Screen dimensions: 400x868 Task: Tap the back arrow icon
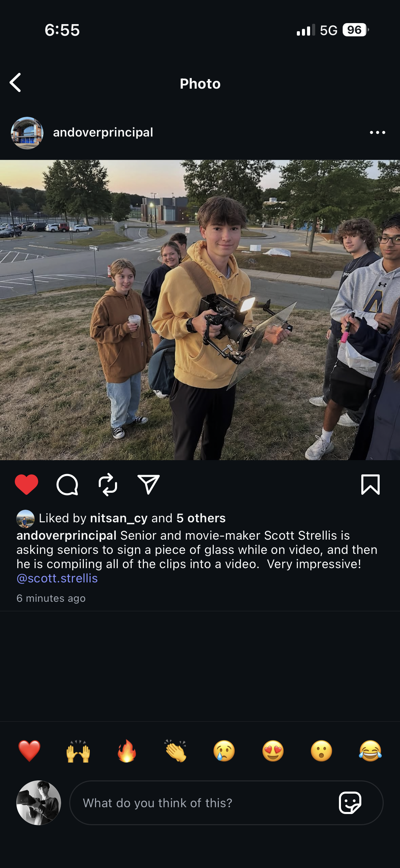pyautogui.click(x=15, y=83)
